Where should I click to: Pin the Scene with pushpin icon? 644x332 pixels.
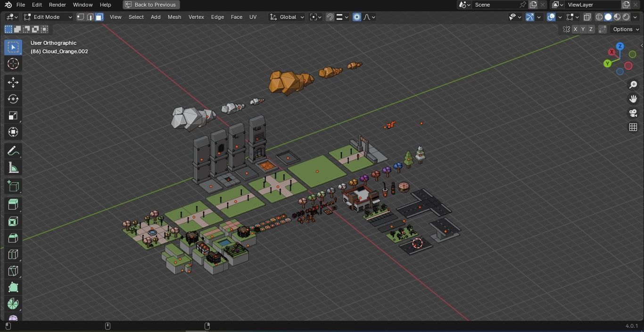point(522,5)
